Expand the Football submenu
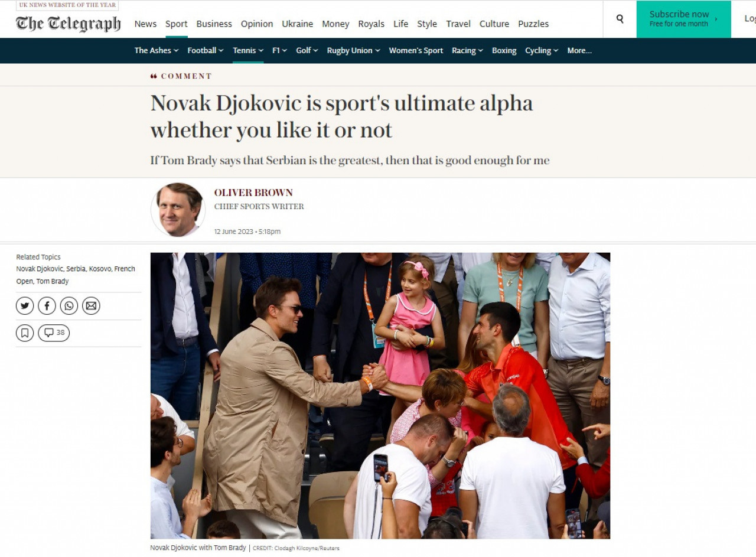The image size is (756, 557). click(206, 51)
